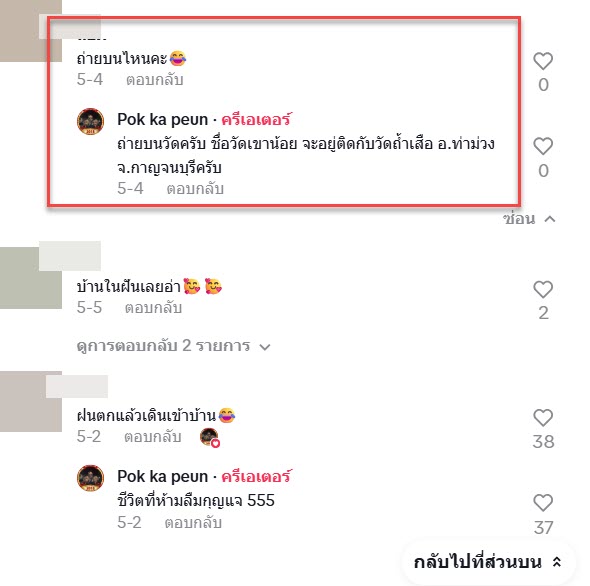The image size is (590, 586).
Task: Like the creator reply about วัดเขาน้อย
Action: [x=543, y=146]
